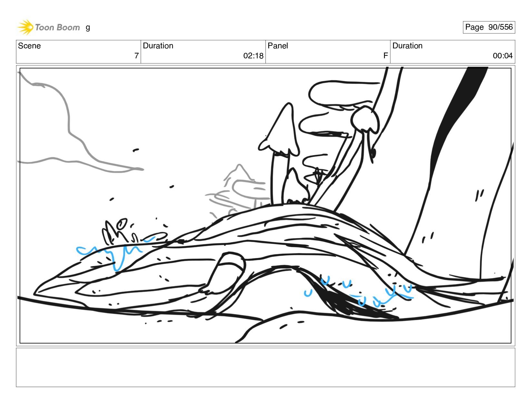Viewport: 532px width, 411px height.
Task: Click the Page 90/556 indicator
Action: (x=489, y=27)
